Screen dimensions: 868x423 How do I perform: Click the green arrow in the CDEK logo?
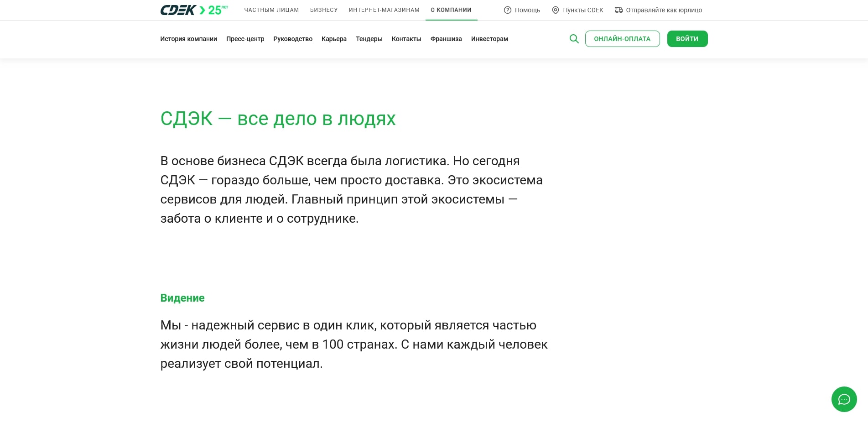202,9
